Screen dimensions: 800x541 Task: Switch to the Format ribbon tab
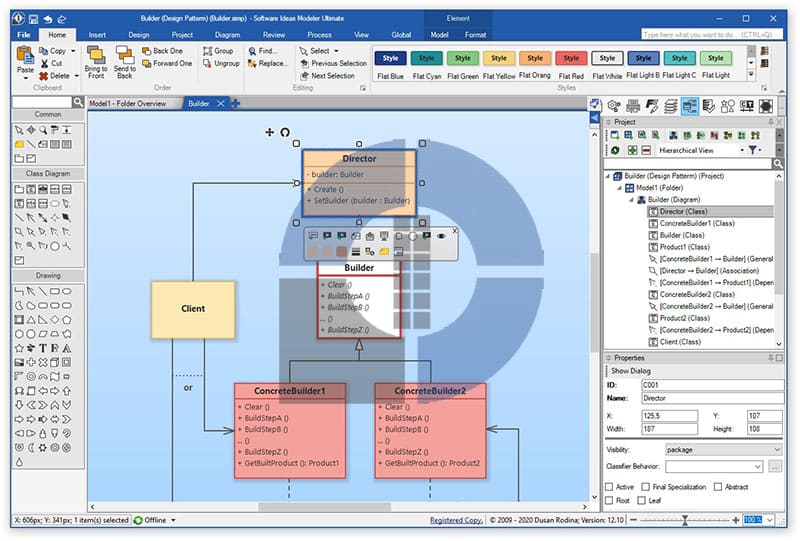point(476,35)
